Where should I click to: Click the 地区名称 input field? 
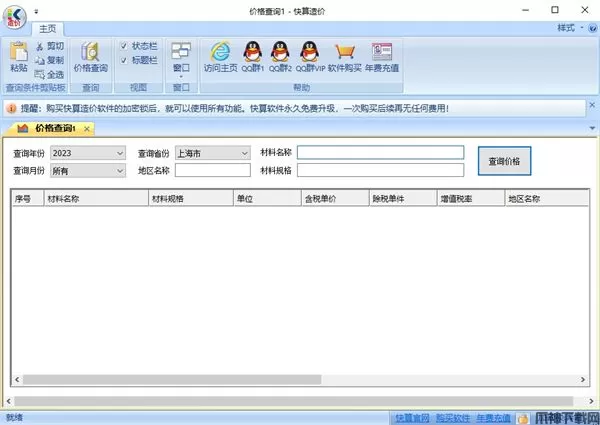pyautogui.click(x=213, y=170)
